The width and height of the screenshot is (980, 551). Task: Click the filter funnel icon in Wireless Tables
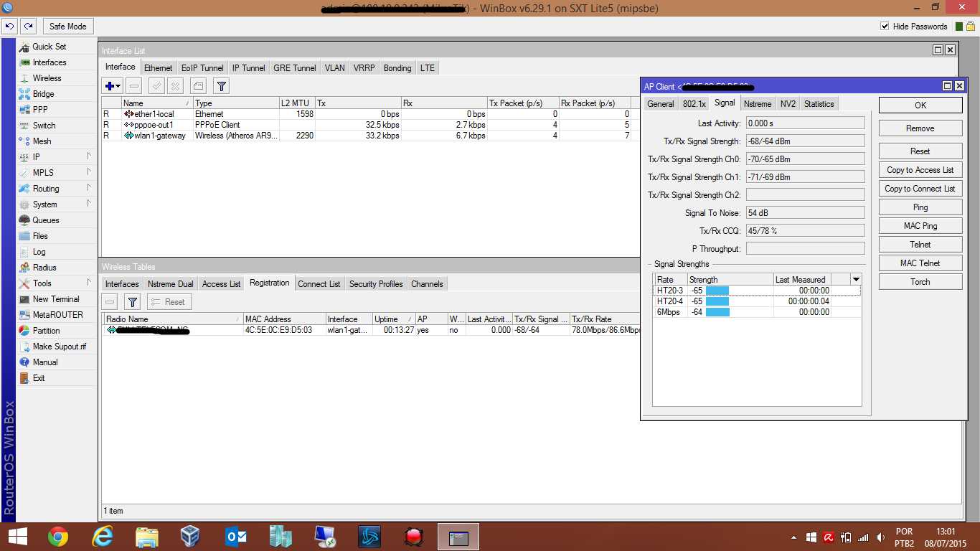pyautogui.click(x=133, y=302)
